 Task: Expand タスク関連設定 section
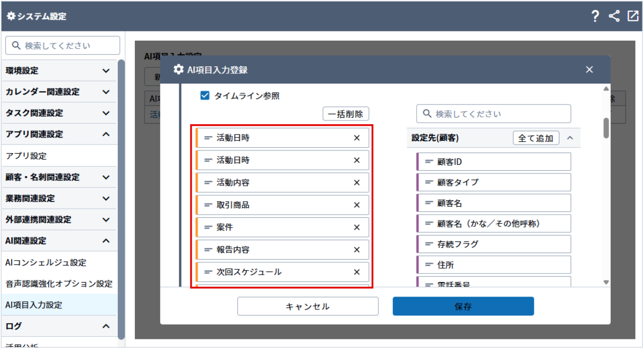[x=106, y=113]
